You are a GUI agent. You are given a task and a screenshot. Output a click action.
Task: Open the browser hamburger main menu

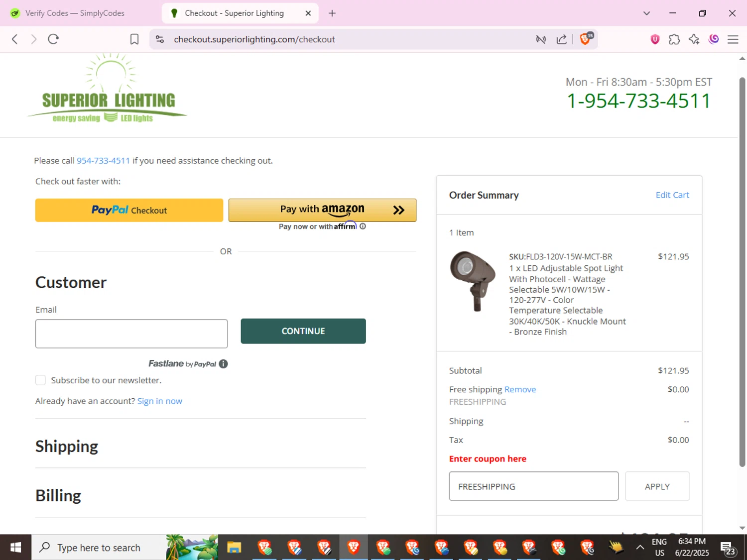[733, 39]
